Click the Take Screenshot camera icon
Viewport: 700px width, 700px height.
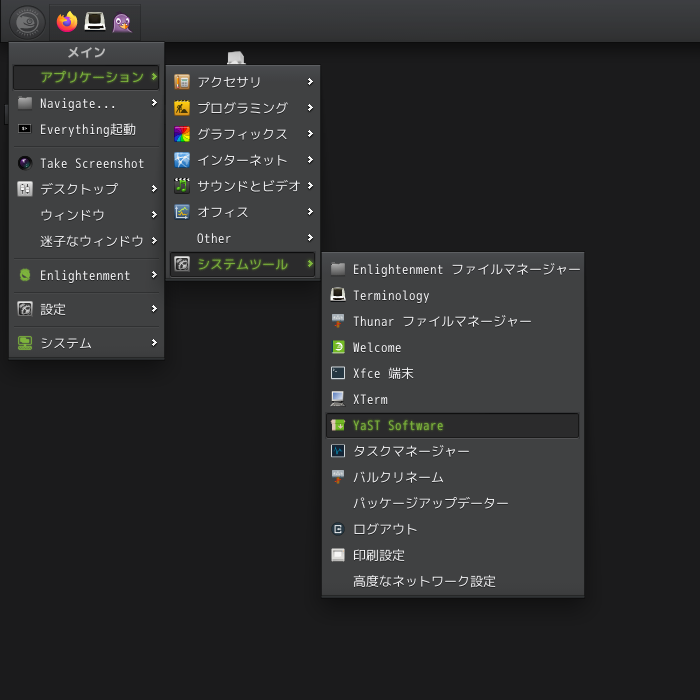[25, 163]
